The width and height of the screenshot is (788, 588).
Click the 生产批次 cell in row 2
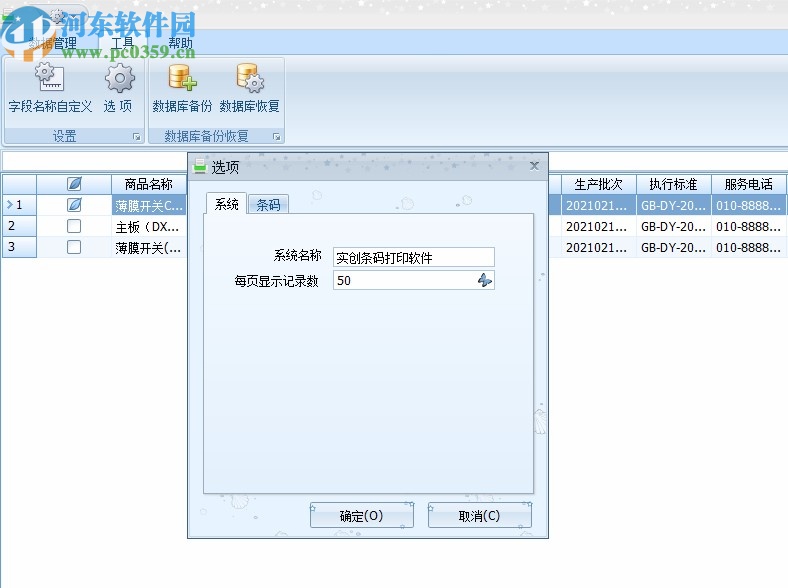[599, 227]
